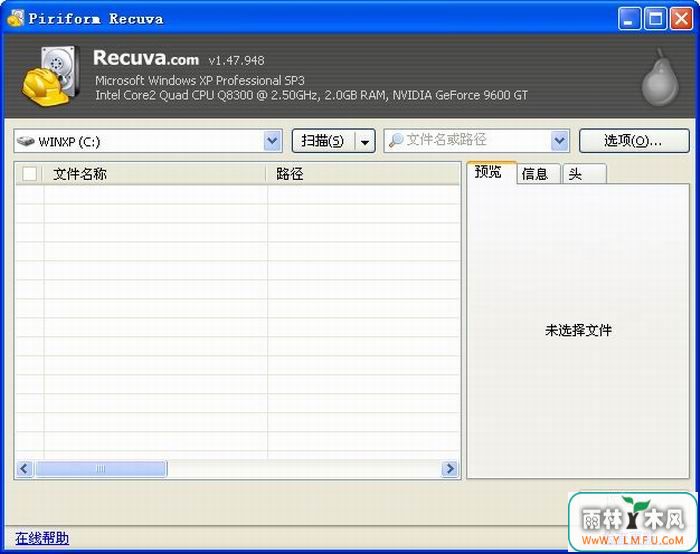700x554 pixels.
Task: Close the Piriform Recuva window
Action: click(x=681, y=19)
